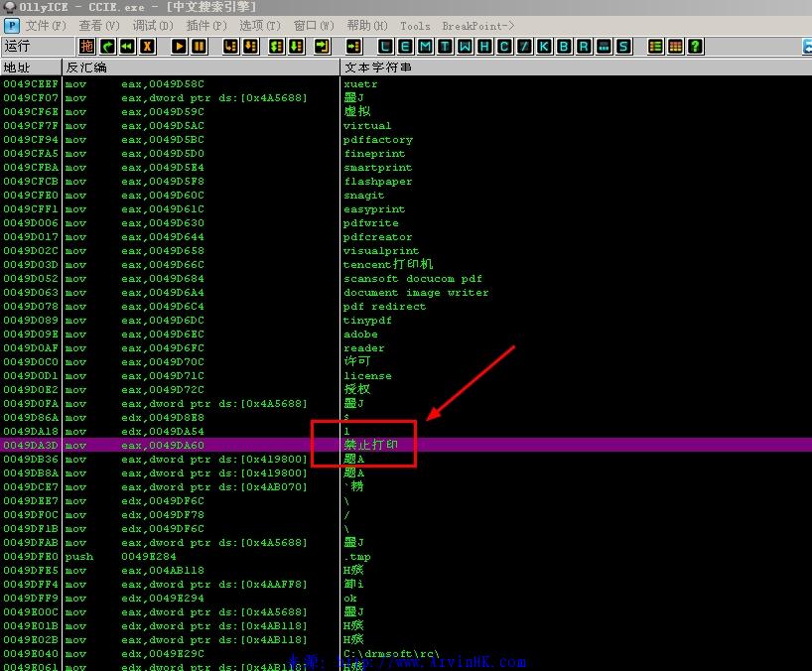Open the Log window via L icon
This screenshot has width=812, height=671.
coord(385,47)
